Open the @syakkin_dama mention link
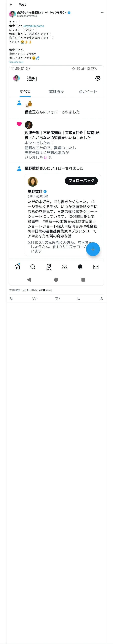Image resolution: width=113 pixels, height=644 pixels. pos(34,26)
